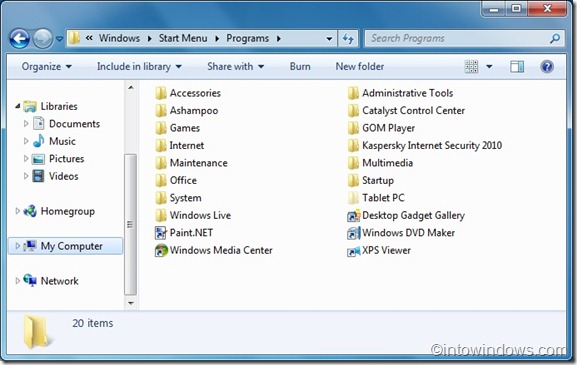Toggle the preview pane icon
Viewport: 577px width, 365px height.
pyautogui.click(x=517, y=67)
